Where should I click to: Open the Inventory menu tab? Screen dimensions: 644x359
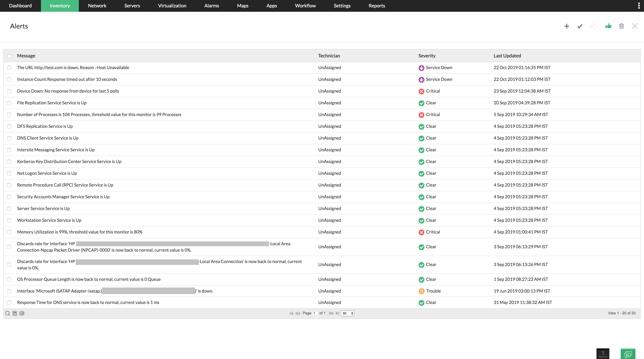[60, 5]
